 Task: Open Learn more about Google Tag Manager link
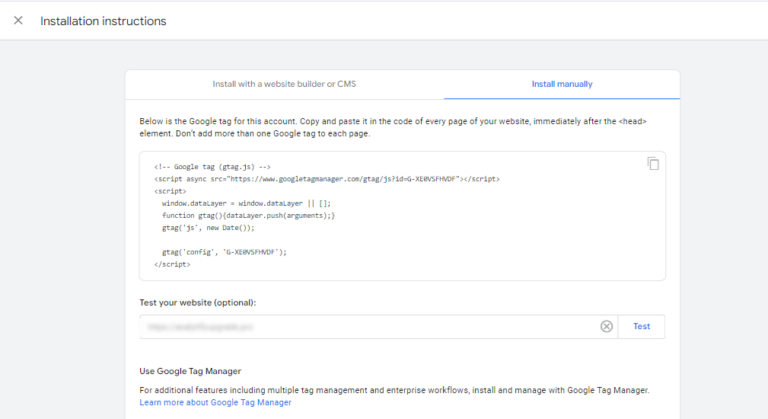point(216,402)
